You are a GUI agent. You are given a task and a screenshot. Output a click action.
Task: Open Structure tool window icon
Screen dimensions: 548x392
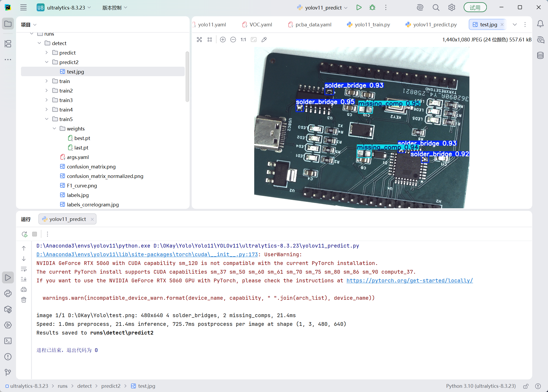pos(8,44)
